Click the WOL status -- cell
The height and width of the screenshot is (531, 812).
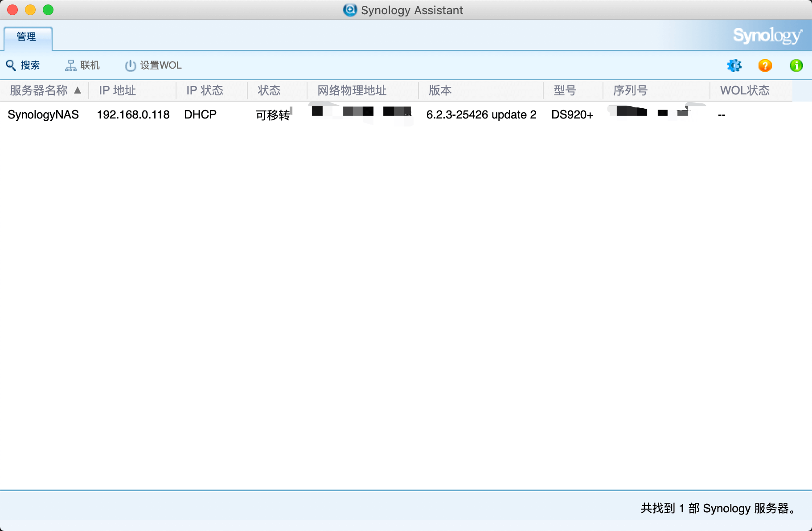click(722, 115)
